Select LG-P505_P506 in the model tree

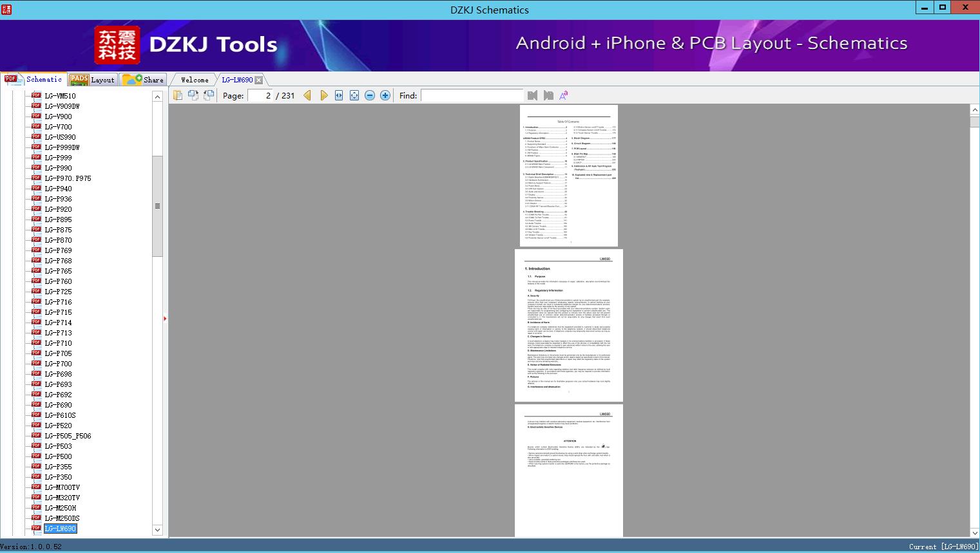(68, 436)
